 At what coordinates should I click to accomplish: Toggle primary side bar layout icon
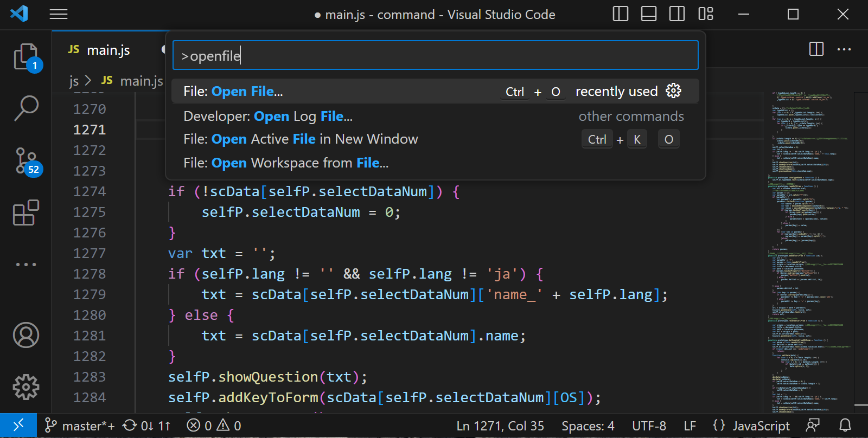[620, 14]
